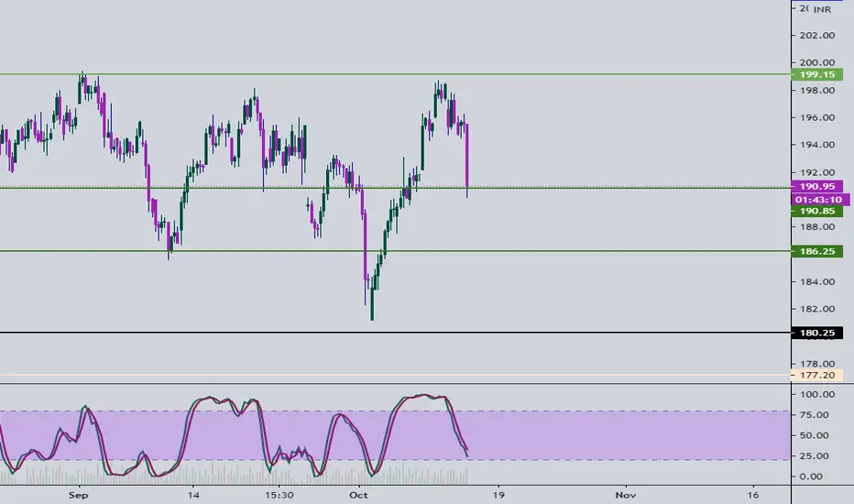Click the 14 date label on time axis
The width and height of the screenshot is (854, 504).
(192, 495)
